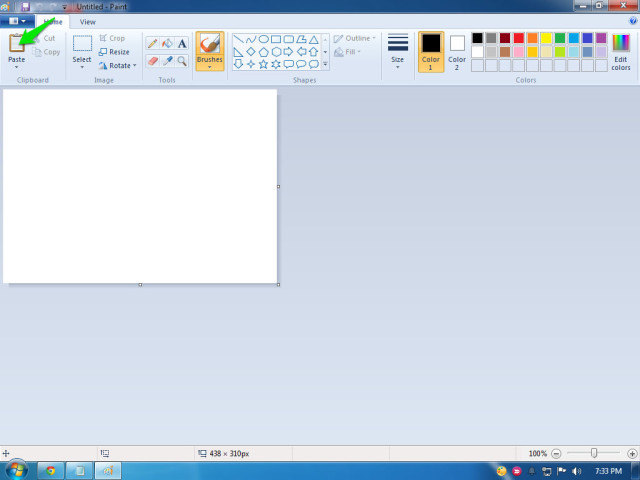Open the Paint application menu button
Screen dimensions: 640x480
[17, 21]
